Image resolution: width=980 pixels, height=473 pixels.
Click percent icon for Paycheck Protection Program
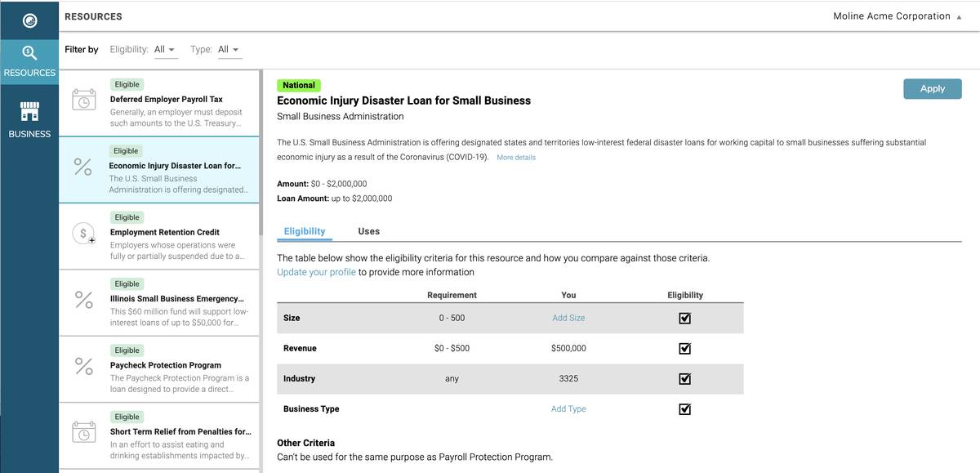tap(83, 366)
